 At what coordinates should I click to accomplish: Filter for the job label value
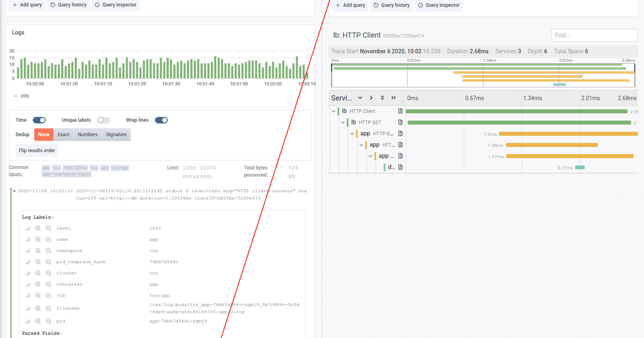point(38,296)
